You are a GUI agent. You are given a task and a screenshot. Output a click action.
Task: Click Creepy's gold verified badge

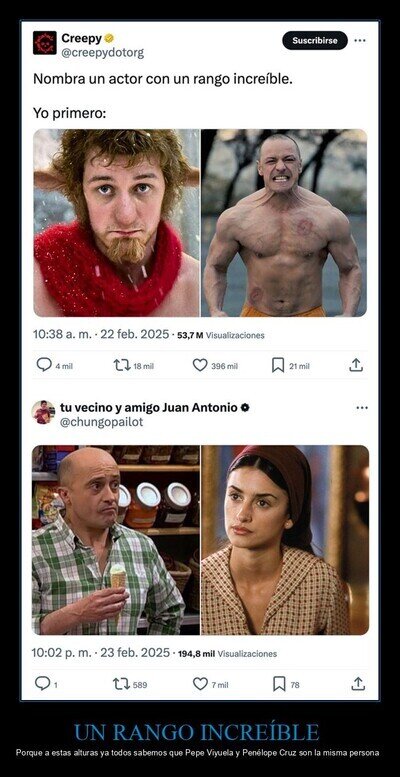tap(110, 38)
